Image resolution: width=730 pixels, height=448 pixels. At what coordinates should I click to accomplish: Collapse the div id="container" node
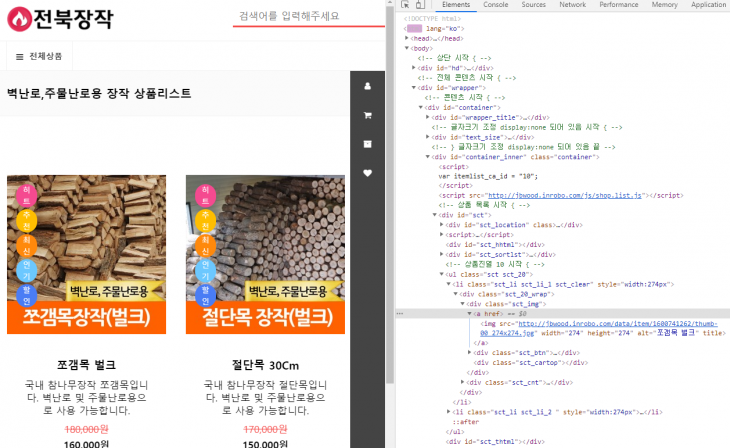[x=421, y=107]
